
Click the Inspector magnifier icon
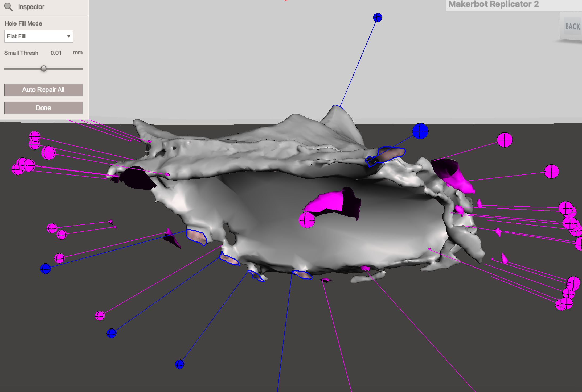point(9,7)
